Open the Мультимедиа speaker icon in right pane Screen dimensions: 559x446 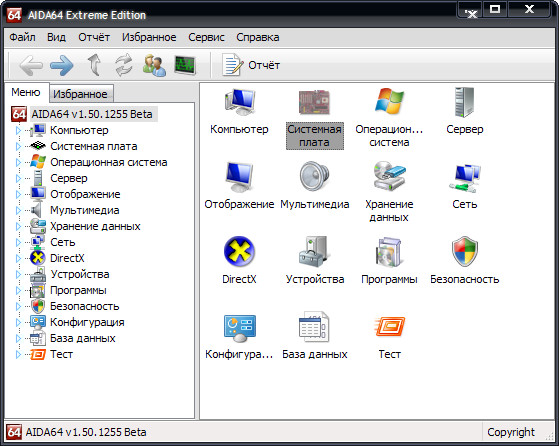point(314,185)
